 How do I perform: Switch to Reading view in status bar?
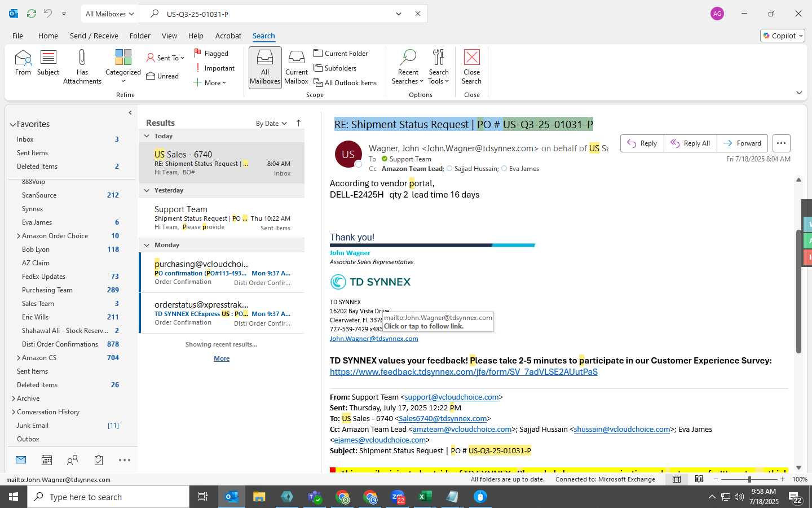[699, 479]
